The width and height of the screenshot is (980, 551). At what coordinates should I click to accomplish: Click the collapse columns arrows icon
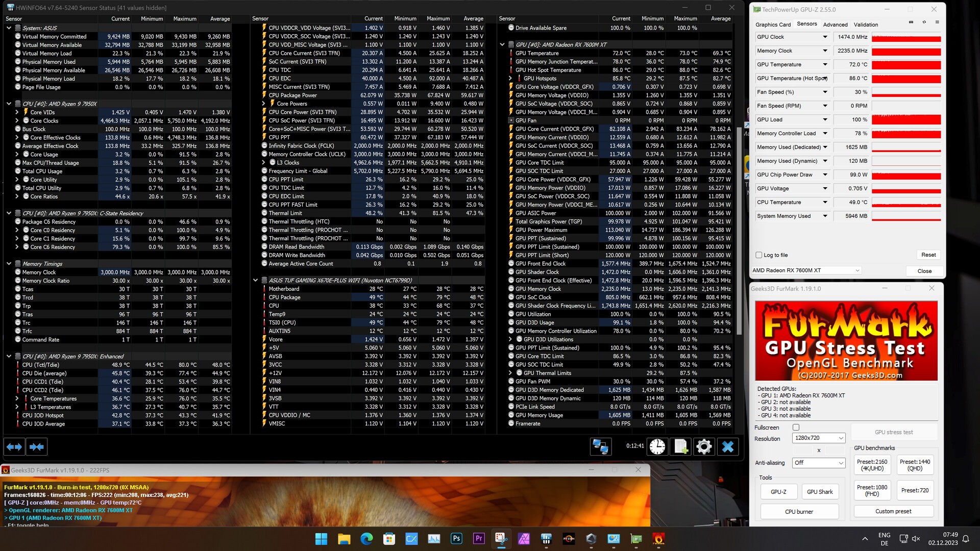36,447
